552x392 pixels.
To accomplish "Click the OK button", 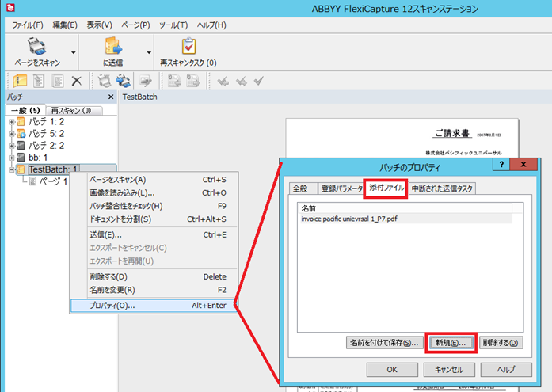I will 392,370.
